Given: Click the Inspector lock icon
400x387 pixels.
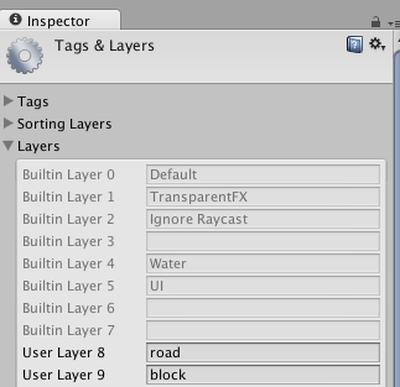Looking at the screenshot, I should tap(375, 22).
